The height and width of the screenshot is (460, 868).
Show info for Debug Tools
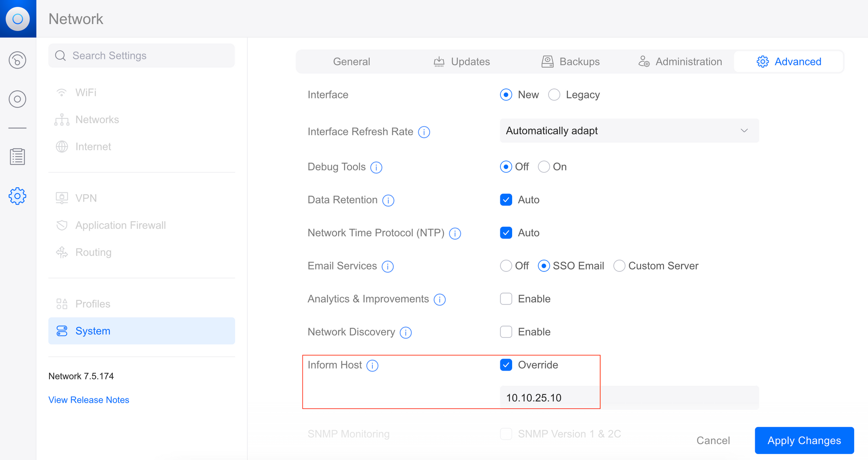tap(376, 167)
